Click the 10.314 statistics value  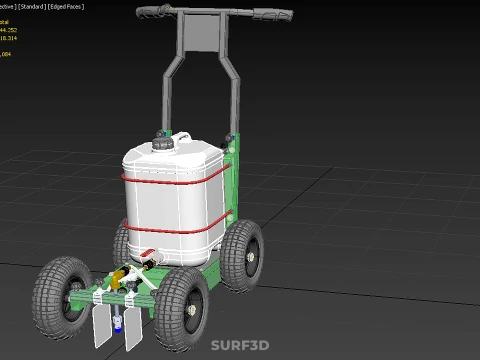pos(8,38)
